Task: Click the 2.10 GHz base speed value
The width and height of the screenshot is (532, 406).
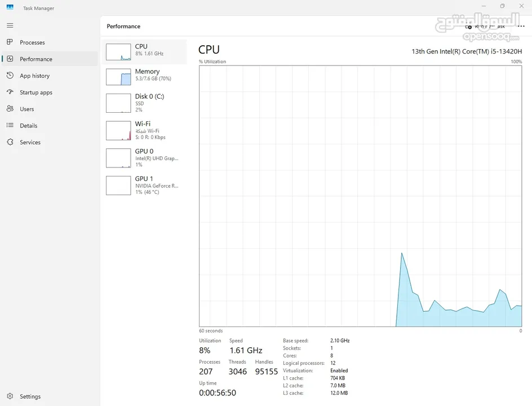Action: [x=340, y=341]
